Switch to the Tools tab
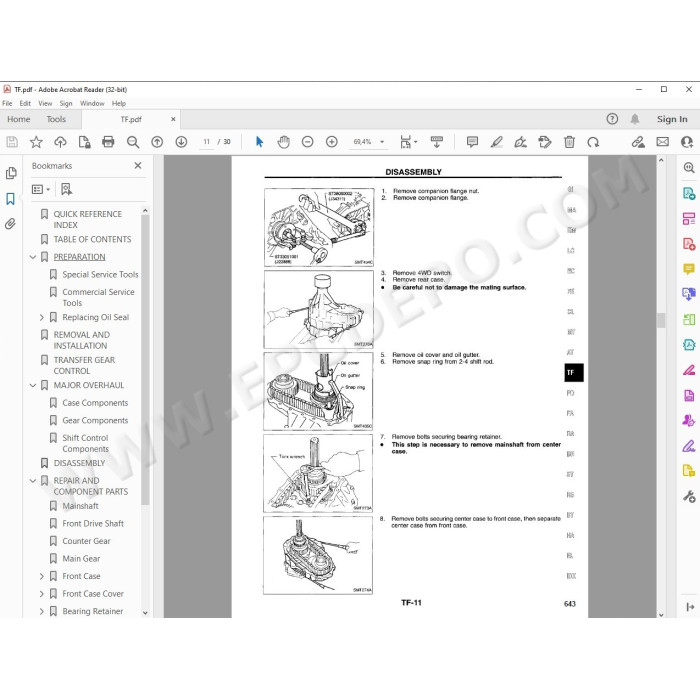 [56, 119]
